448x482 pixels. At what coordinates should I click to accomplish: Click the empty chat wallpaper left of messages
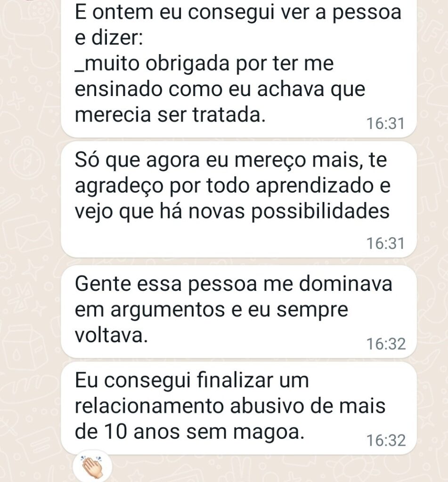tap(29, 235)
